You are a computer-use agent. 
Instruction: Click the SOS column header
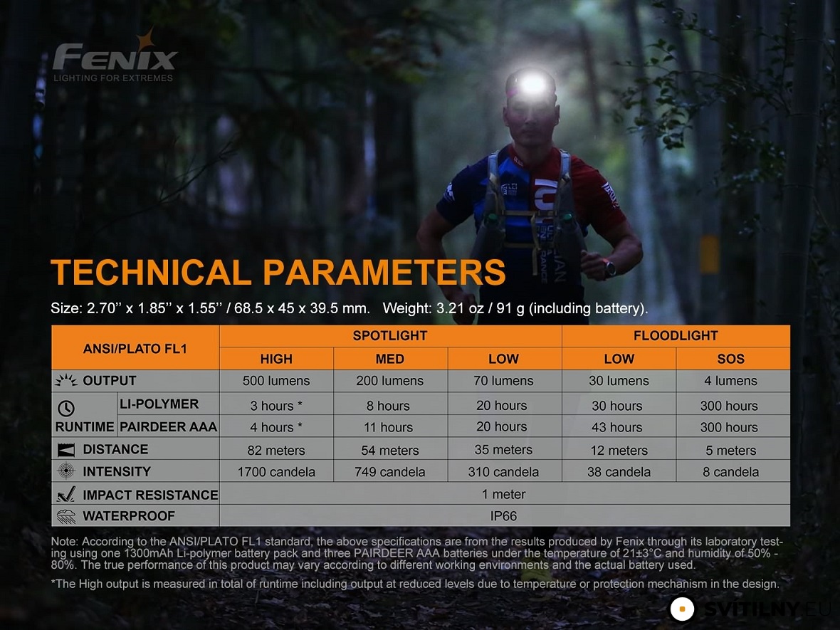click(x=731, y=359)
